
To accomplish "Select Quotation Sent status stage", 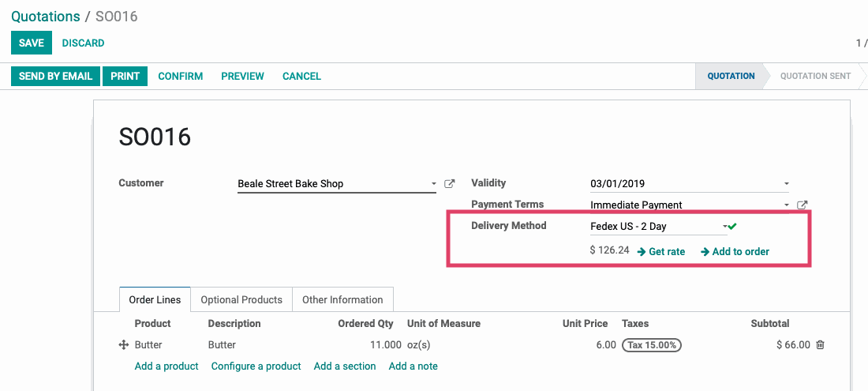I will pyautogui.click(x=815, y=77).
